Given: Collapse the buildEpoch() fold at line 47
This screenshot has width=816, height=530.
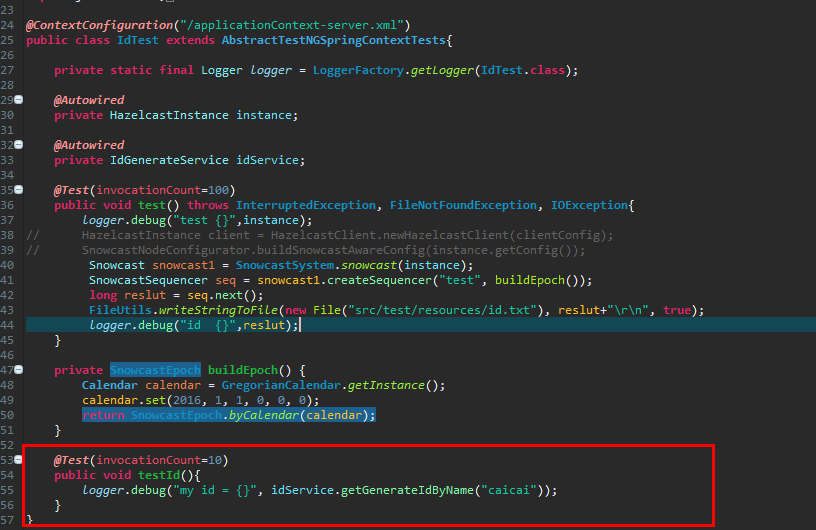Looking at the screenshot, I should point(19,370).
